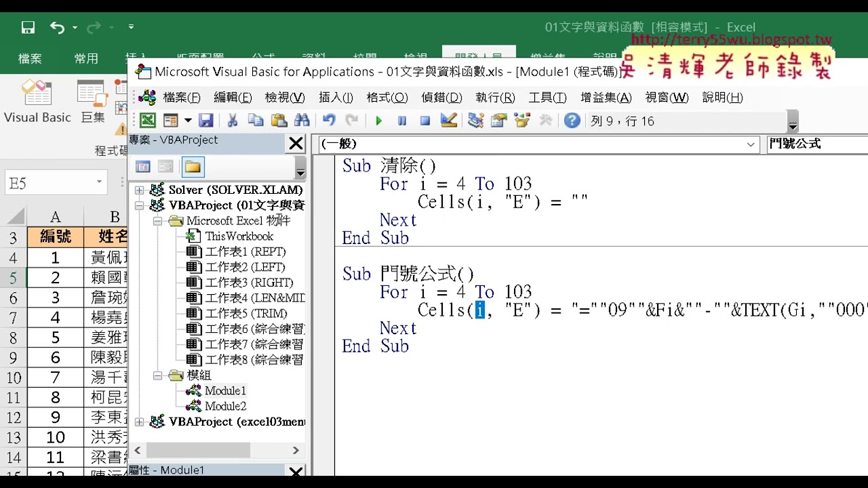
Task: Expand the Solver (SOLVER.XLAM) project node
Action: coord(140,190)
